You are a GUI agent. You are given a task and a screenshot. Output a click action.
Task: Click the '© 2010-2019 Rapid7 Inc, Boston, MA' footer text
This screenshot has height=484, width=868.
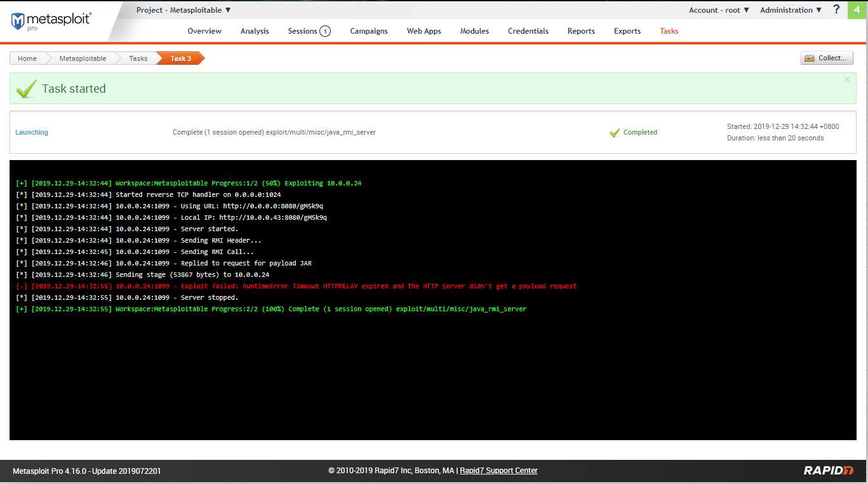tap(391, 471)
